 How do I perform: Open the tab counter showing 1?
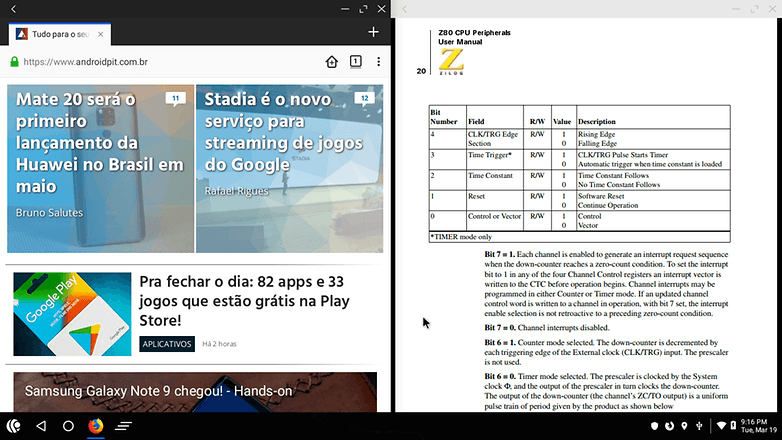point(356,61)
